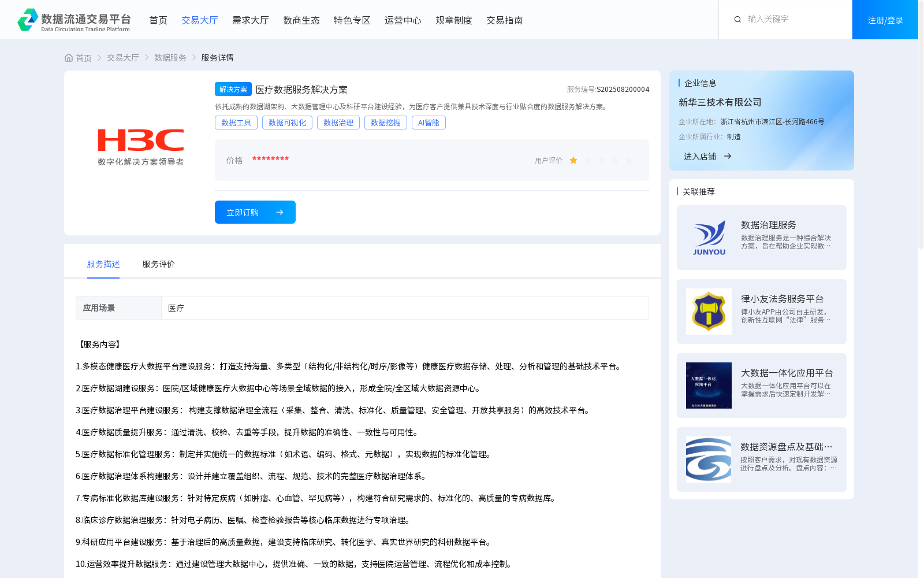Select the 数据工具 tag

(236, 123)
